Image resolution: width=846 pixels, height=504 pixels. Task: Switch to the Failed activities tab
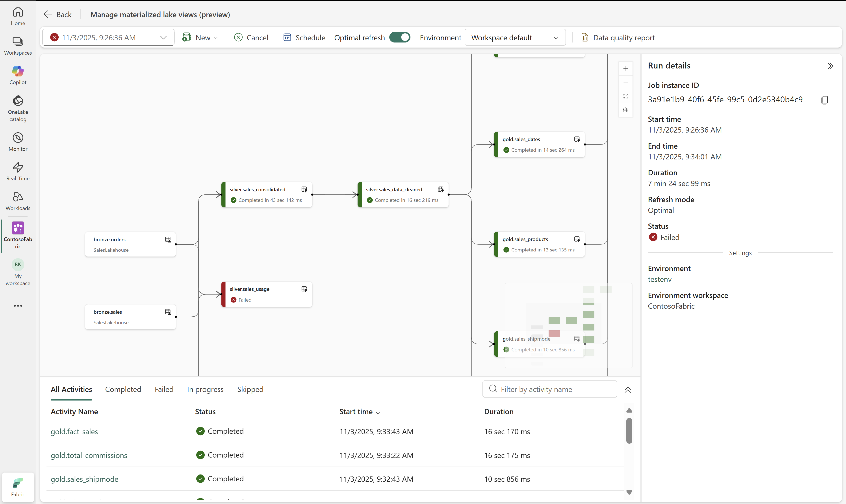click(x=164, y=389)
